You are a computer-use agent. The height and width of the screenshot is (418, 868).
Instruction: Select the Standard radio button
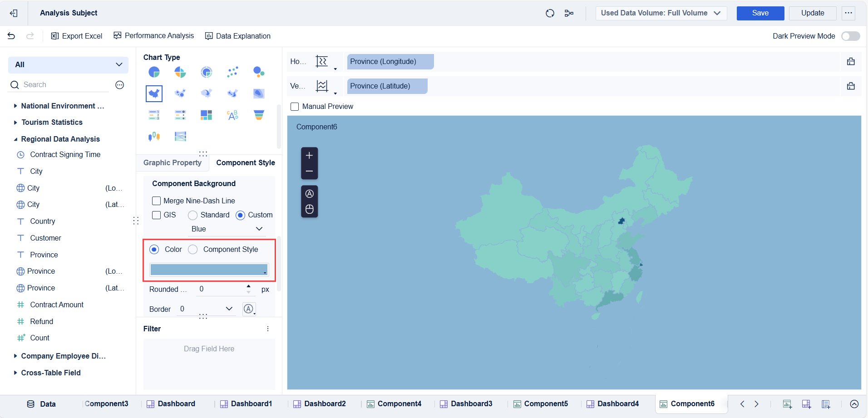pos(192,215)
